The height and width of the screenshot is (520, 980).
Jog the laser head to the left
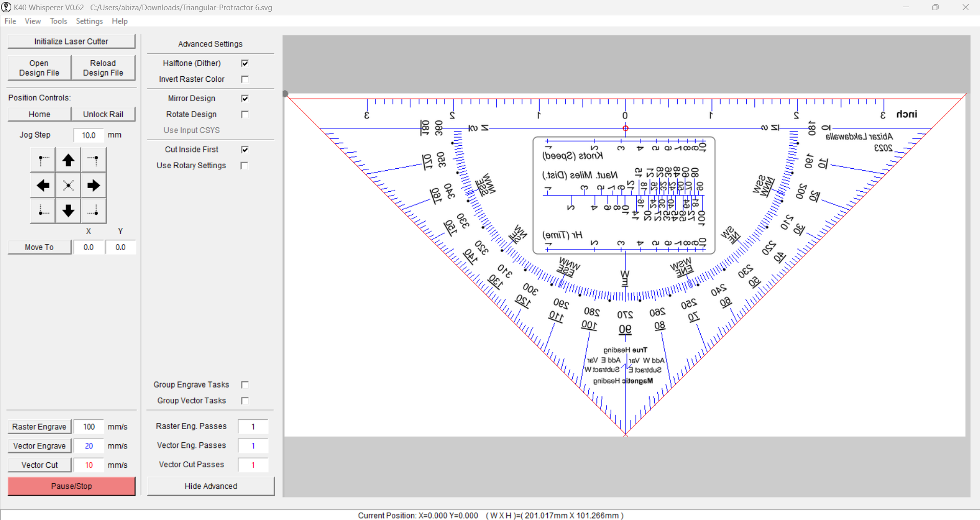pos(42,185)
